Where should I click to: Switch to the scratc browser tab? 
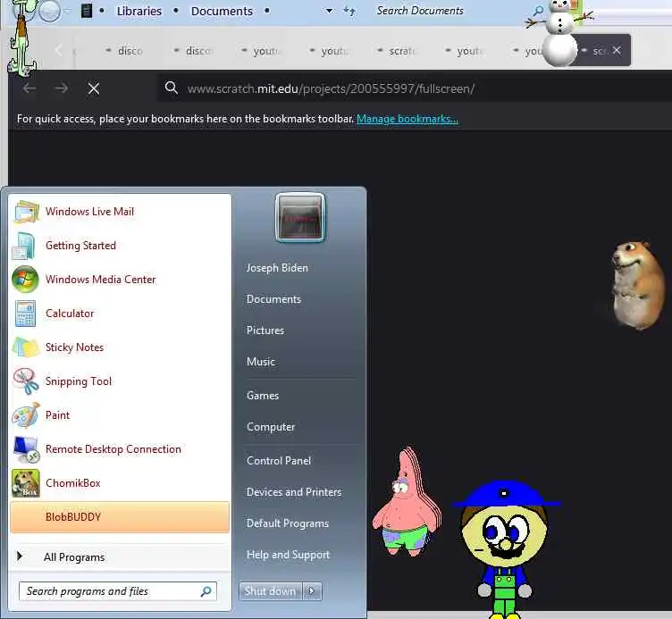click(397, 51)
